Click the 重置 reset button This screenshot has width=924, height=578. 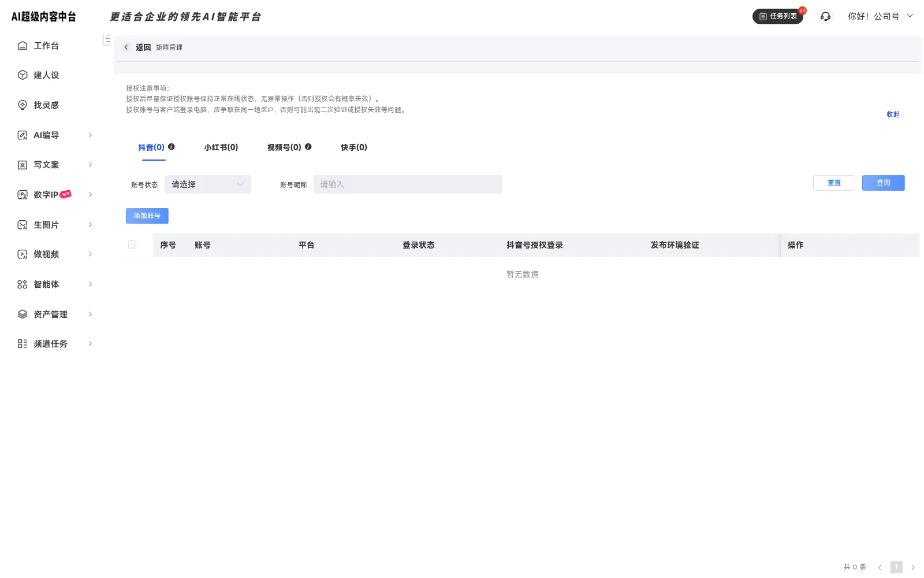click(834, 183)
